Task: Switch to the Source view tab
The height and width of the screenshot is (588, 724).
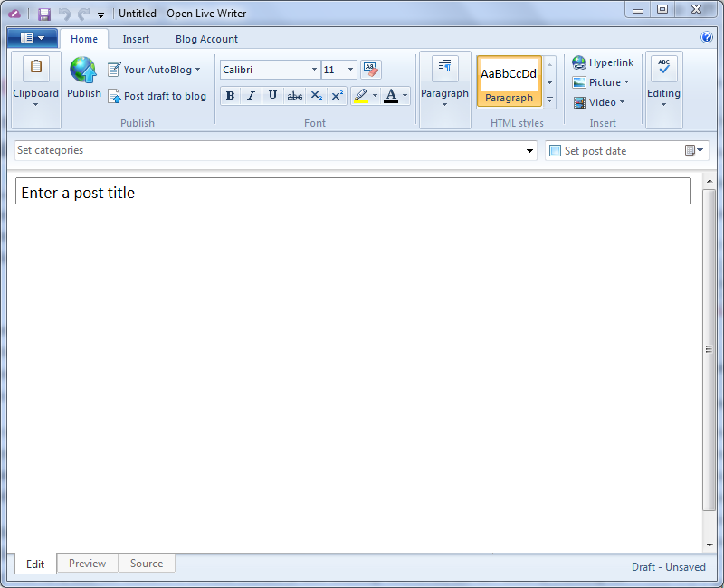Action: [147, 563]
